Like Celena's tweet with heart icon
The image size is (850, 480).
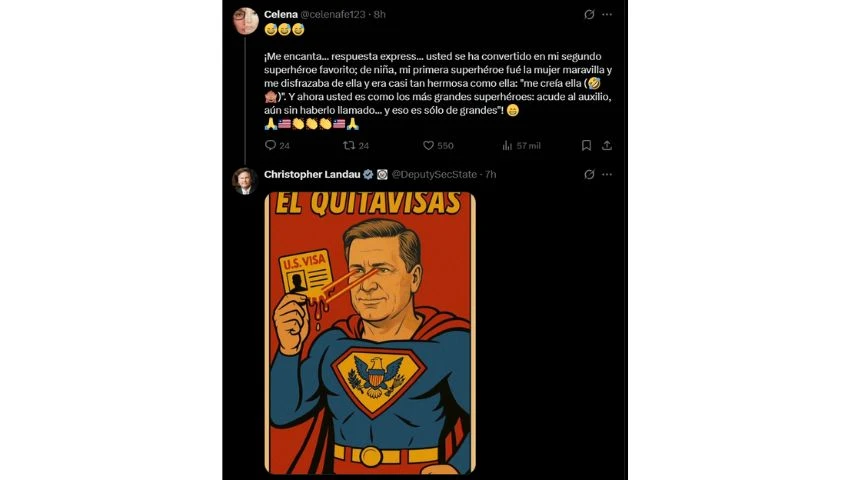[x=429, y=145]
